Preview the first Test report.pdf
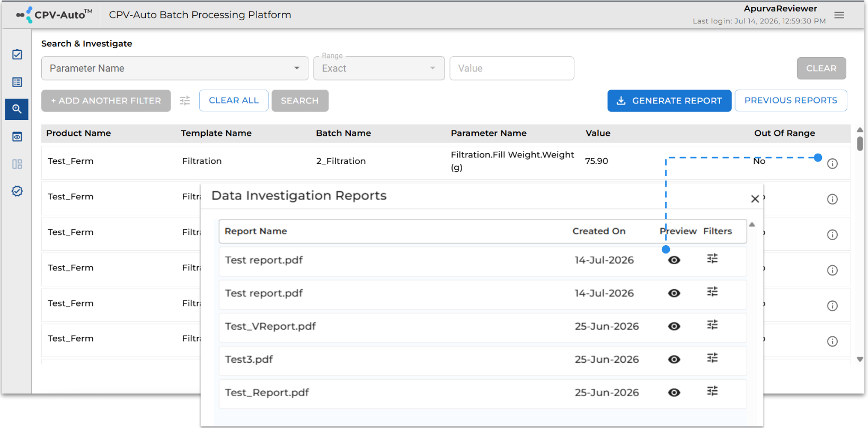 pyautogui.click(x=674, y=260)
